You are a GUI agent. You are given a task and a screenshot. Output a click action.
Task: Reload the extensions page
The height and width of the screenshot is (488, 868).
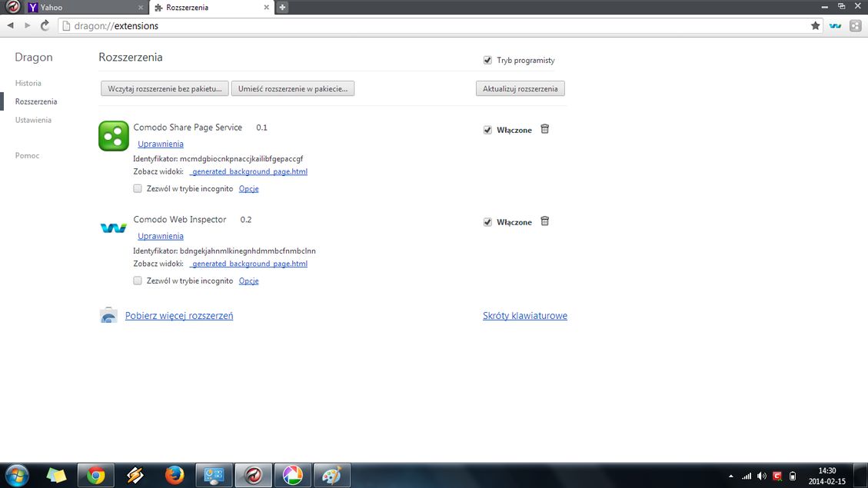[x=45, y=25]
